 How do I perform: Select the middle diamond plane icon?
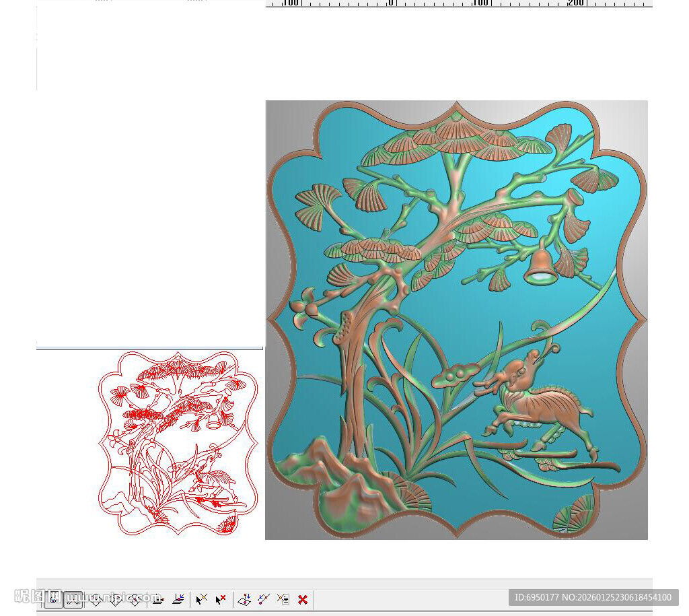(116, 600)
